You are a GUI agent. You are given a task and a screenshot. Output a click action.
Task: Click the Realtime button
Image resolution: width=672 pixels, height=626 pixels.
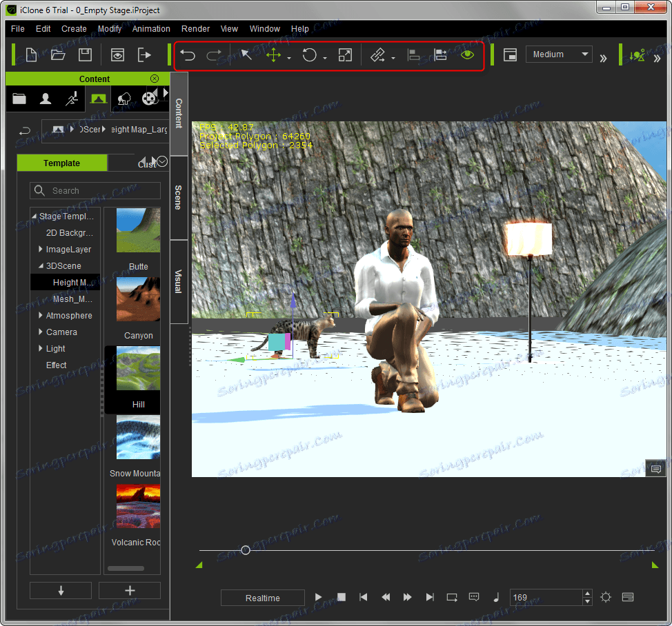[x=262, y=598]
